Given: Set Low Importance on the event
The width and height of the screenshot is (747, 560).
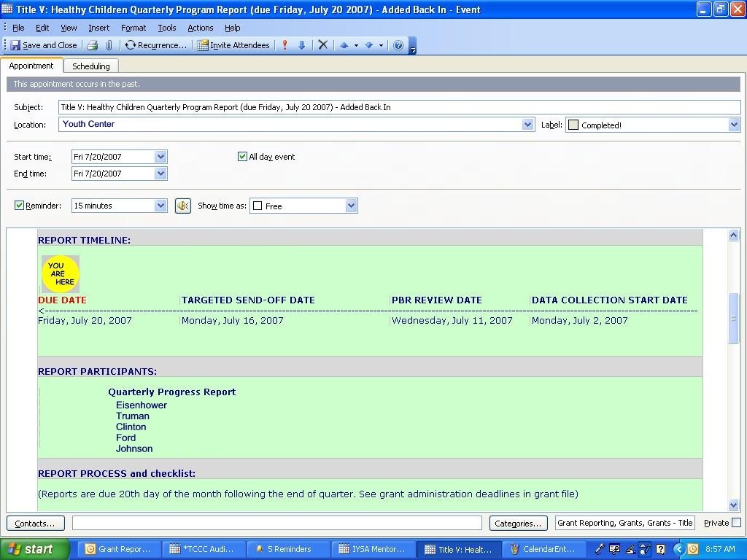Looking at the screenshot, I should click(x=301, y=44).
